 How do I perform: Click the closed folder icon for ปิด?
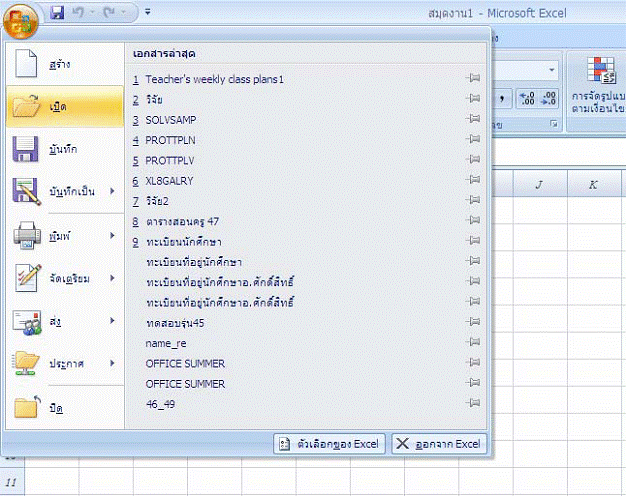[x=27, y=407]
